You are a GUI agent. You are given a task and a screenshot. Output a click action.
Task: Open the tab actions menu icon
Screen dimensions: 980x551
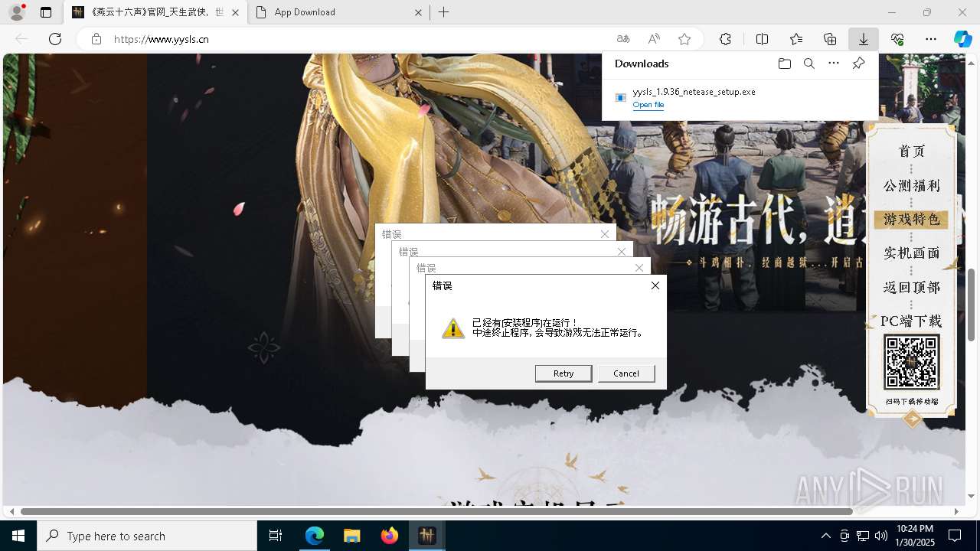[x=46, y=12]
